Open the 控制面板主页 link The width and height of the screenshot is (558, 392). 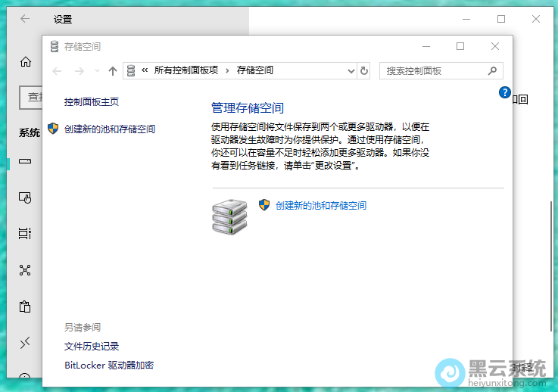[92, 101]
